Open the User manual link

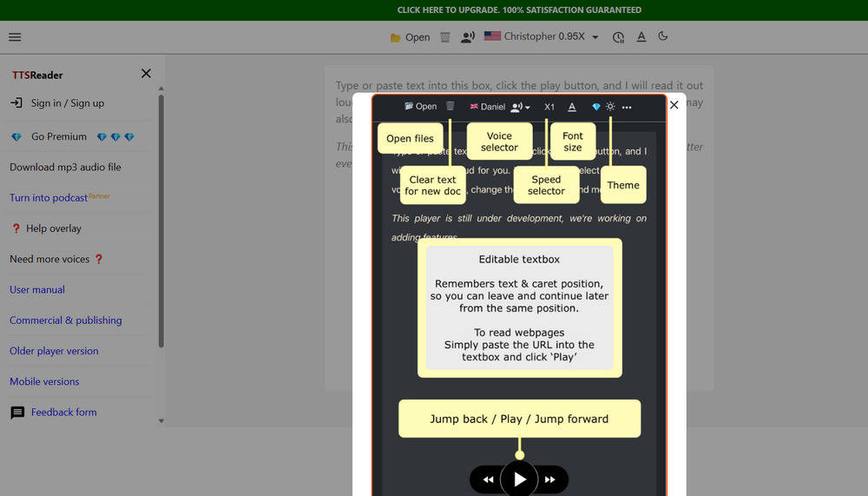point(37,290)
